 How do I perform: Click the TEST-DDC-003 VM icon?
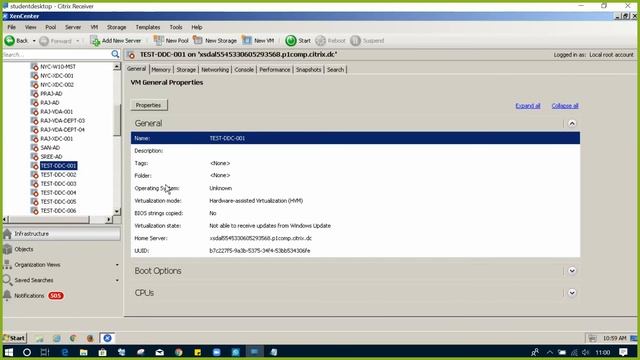[35, 184]
